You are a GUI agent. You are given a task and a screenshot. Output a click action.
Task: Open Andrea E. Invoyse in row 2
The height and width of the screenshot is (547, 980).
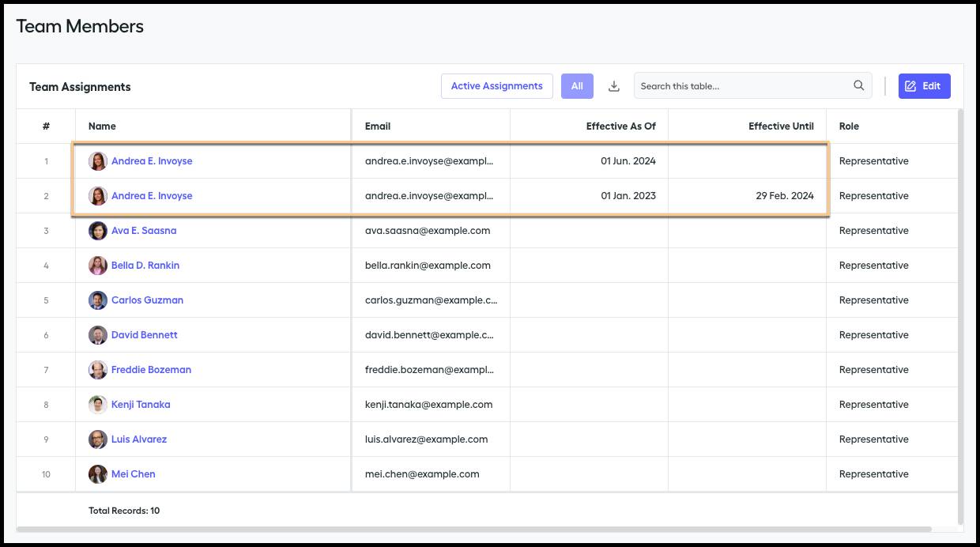point(152,196)
